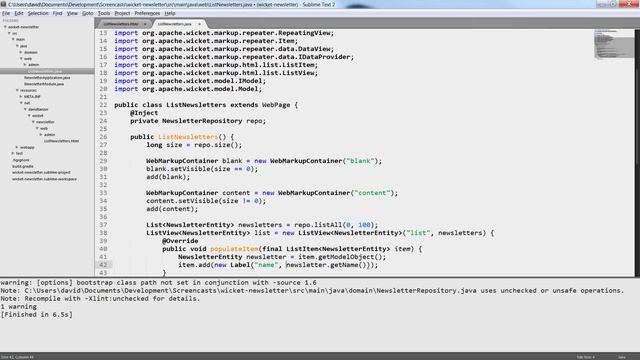Click the wicket folder under davidtanzer
Image resolution: width=640 pixels, height=360 pixels.
(38, 116)
